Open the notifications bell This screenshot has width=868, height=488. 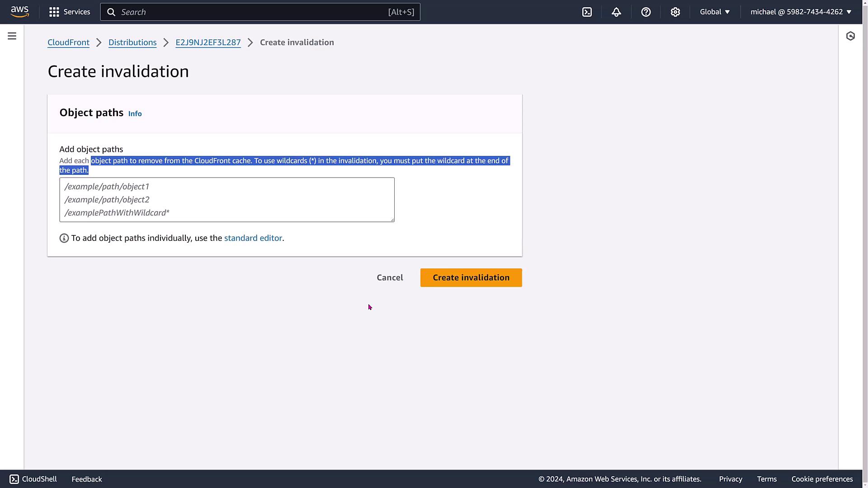(616, 12)
